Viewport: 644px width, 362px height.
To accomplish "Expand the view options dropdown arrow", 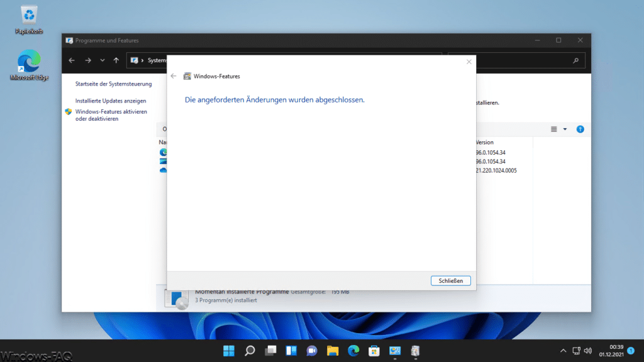I will (x=565, y=129).
